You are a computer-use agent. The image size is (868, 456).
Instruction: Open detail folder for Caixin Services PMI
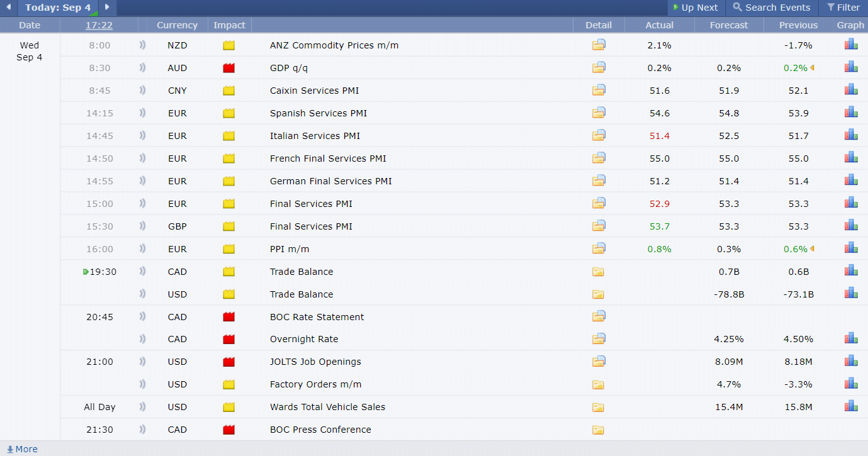click(x=599, y=91)
